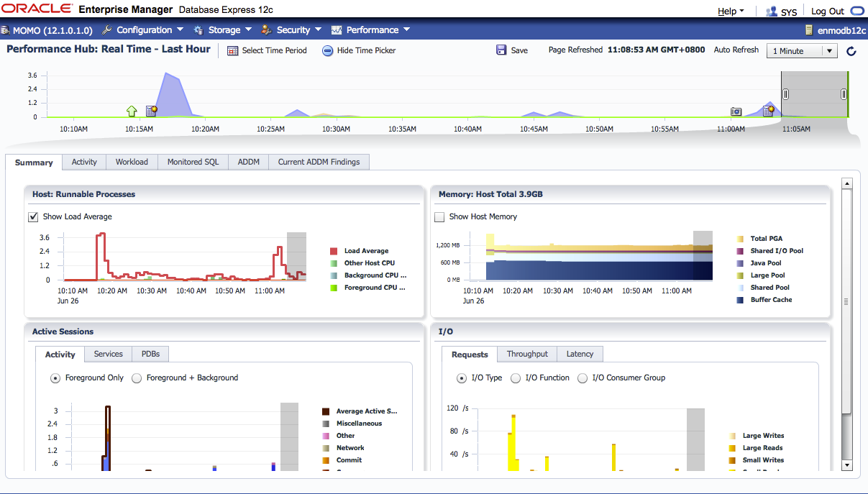Click the ADDM report icon near 10:15AM
Viewport: 868px width, 494px height.
151,111
